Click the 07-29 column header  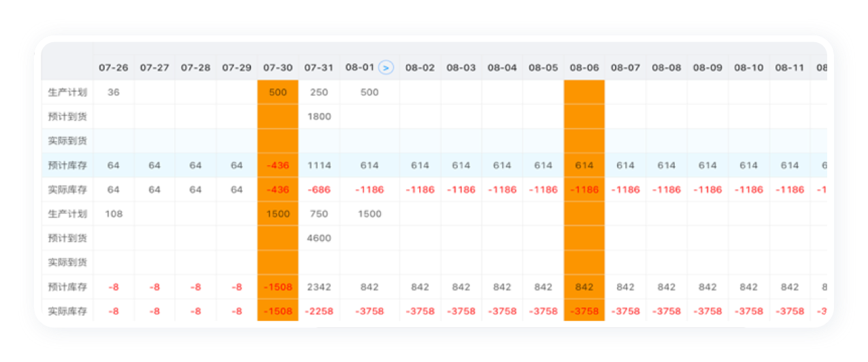coord(237,67)
